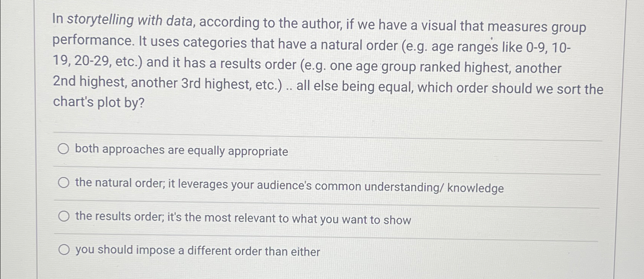Screen dimensions: 644x279
Task: Select the 'results order' answer option
Action: 64,216
